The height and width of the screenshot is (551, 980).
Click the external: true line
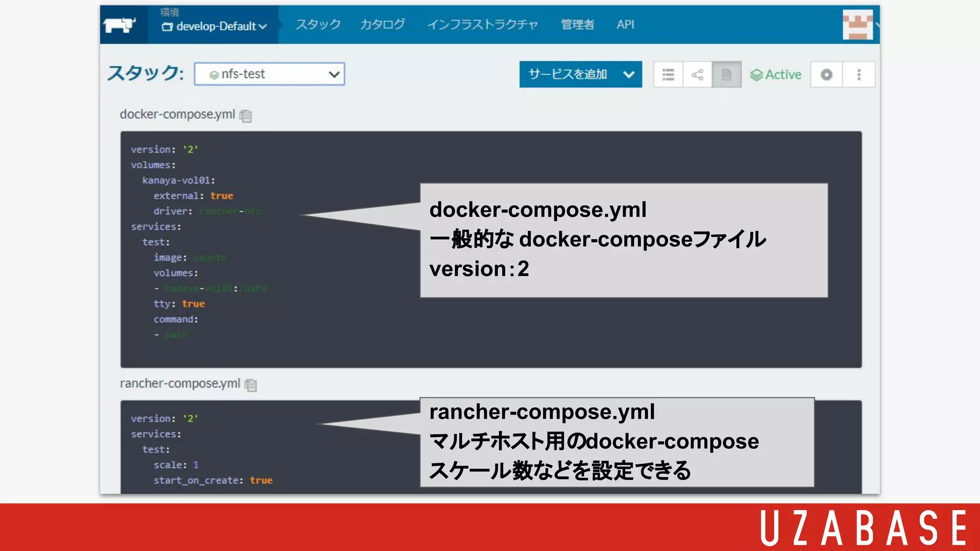click(x=193, y=196)
